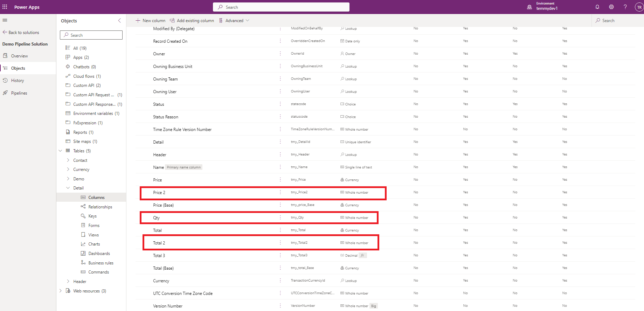Open help question mark icon
644x311 pixels.
coord(625,7)
